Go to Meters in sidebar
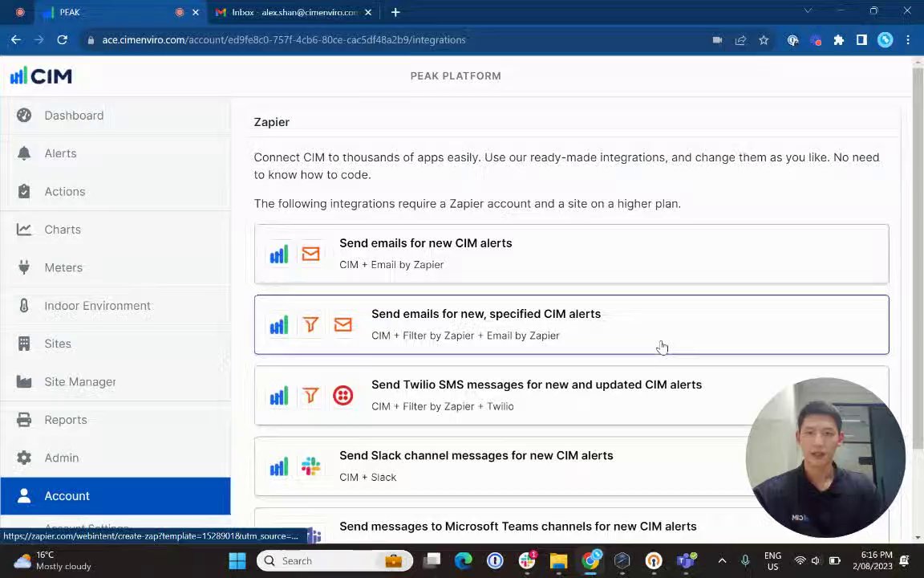Viewport: 924px width, 578px height. pos(115,268)
